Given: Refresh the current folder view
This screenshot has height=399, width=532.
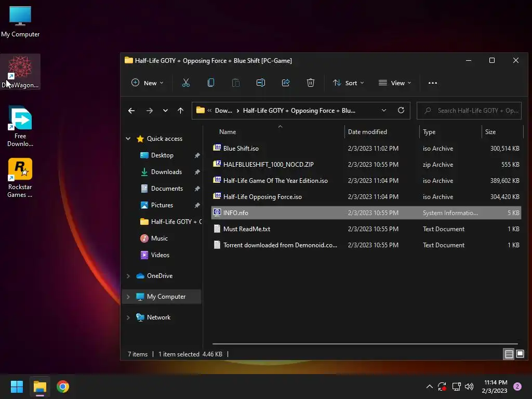Looking at the screenshot, I should pyautogui.click(x=401, y=110).
